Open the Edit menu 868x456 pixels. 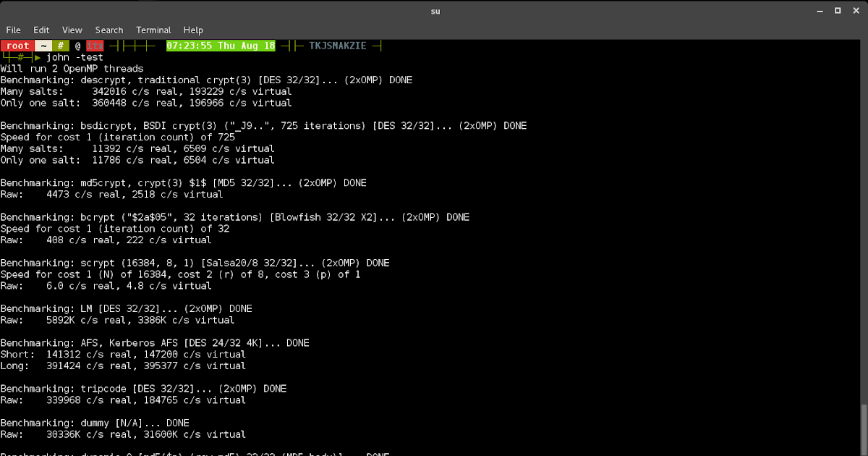(x=41, y=30)
